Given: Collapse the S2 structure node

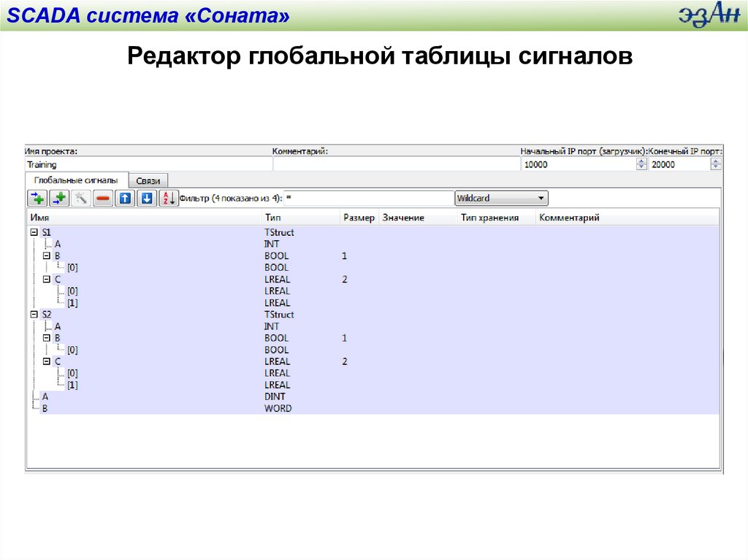Looking at the screenshot, I should 34,314.
